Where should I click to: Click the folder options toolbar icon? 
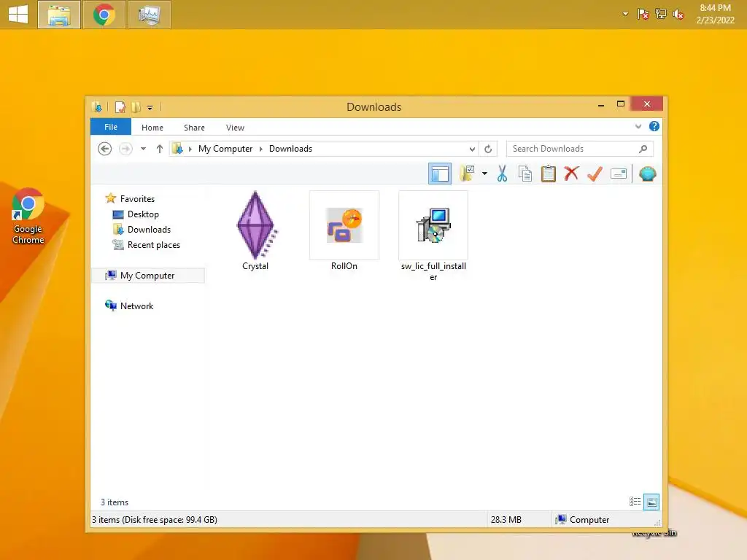coord(467,174)
